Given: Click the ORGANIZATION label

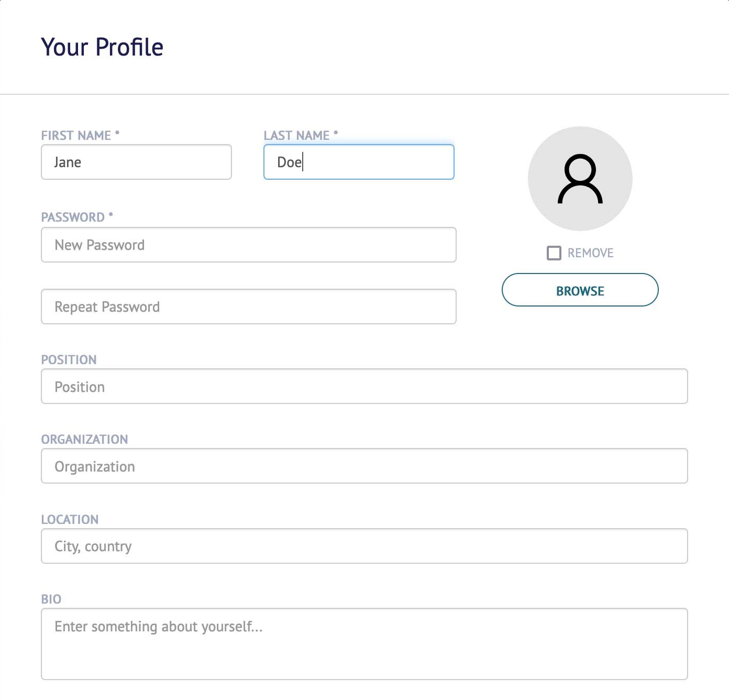Looking at the screenshot, I should pos(85,439).
